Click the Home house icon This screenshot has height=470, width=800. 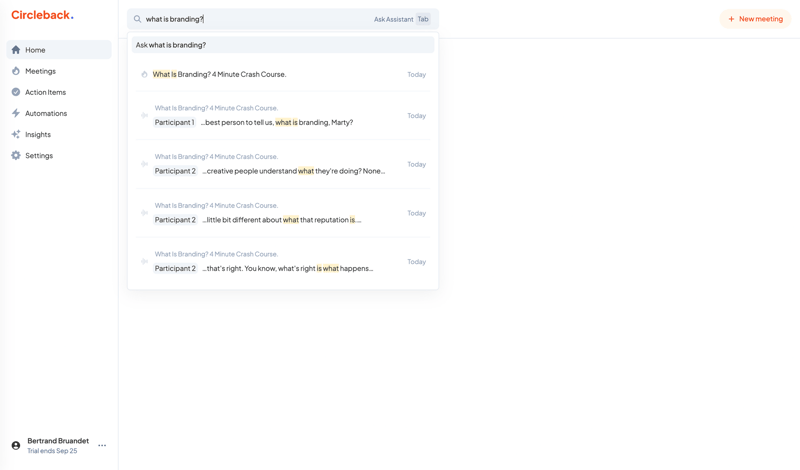[16, 50]
